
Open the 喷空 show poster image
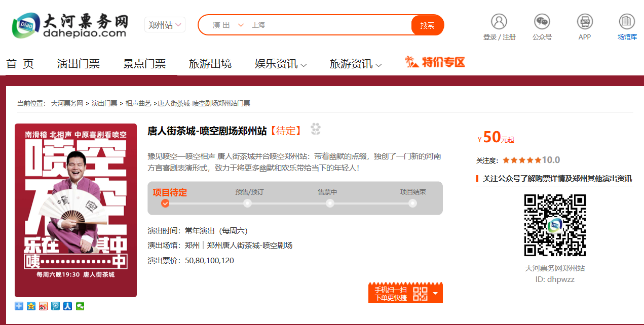75,210
